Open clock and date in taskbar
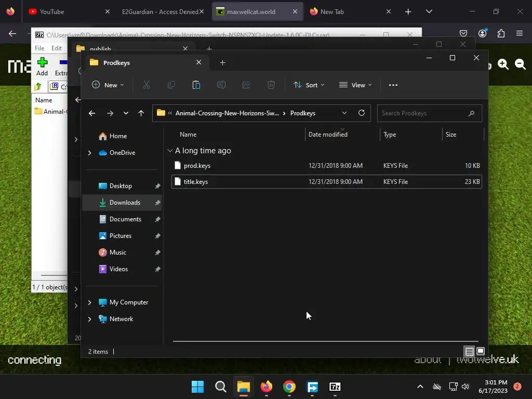Image resolution: width=532 pixels, height=399 pixels. 493,387
